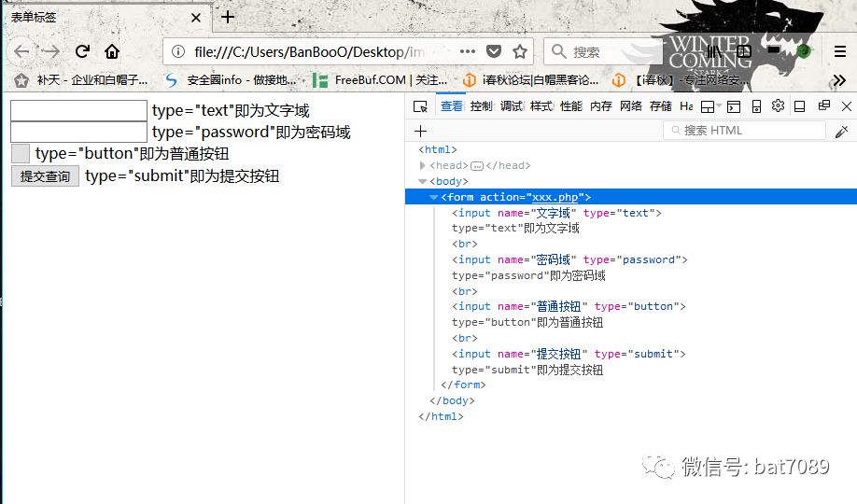857x504 pixels.
Task: Open the 安全圈info bookmark
Action: click(x=230, y=80)
